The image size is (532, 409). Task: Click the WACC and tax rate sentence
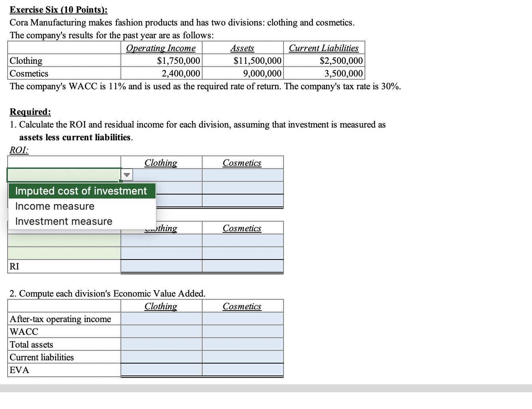pos(205,86)
